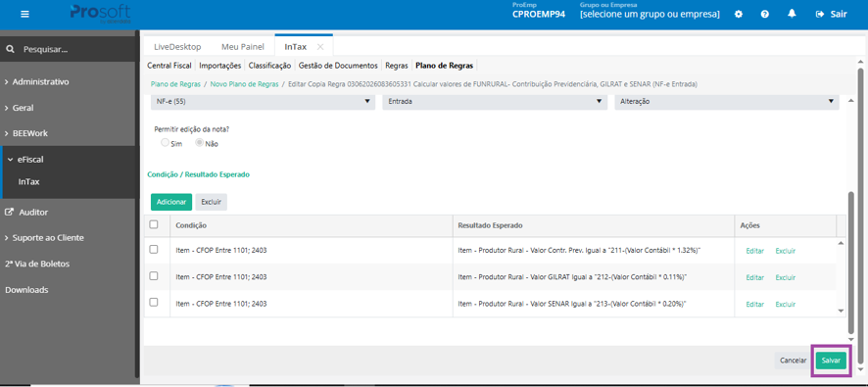
Task: Check the Valor SENAR row checkbox
Action: 154,303
